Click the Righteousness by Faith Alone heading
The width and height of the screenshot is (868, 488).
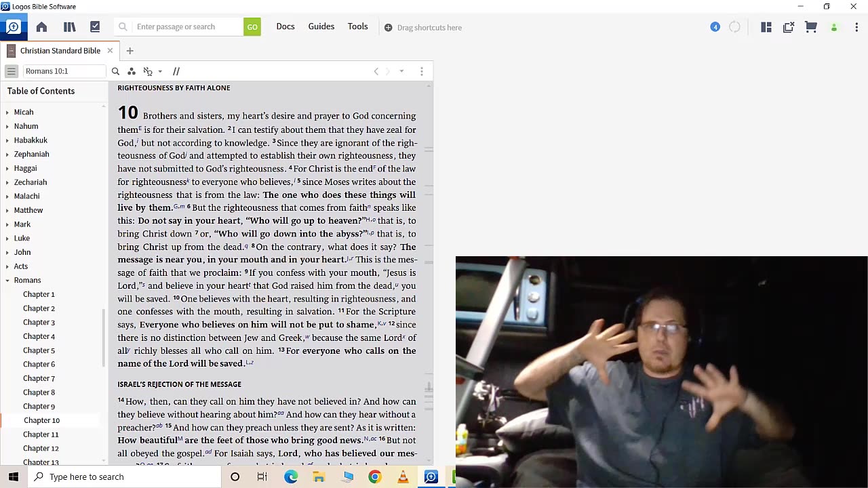(x=174, y=88)
